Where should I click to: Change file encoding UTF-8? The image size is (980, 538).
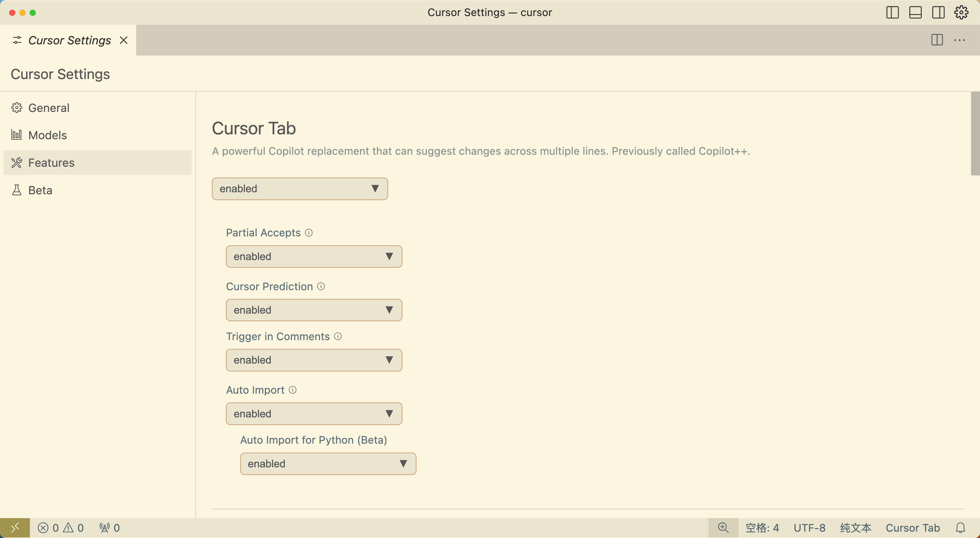pos(809,528)
